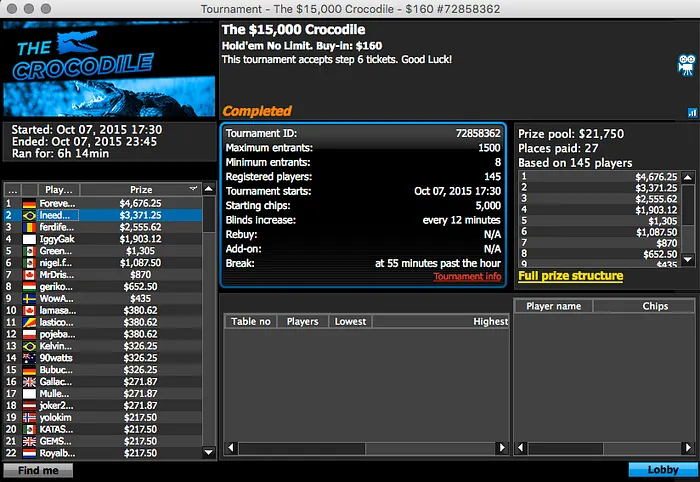700x482 pixels.
Task: Click the small blue bar chart icon
Action: pyautogui.click(x=692, y=113)
